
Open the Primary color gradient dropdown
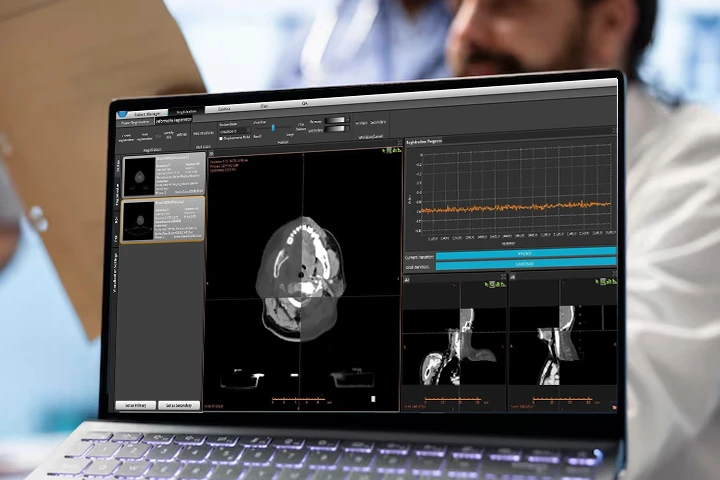337,120
